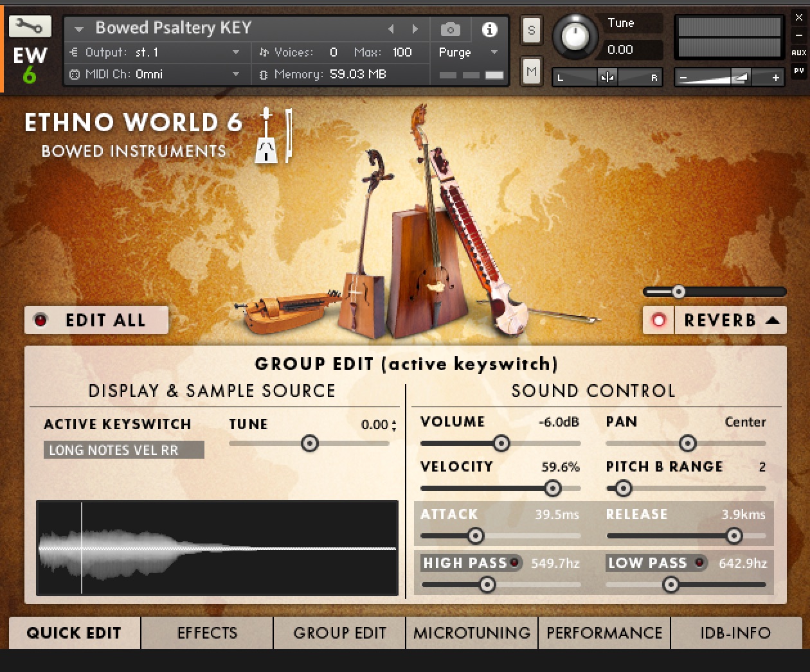Click the Output channel icon
This screenshot has width=810, height=672.
(74, 52)
